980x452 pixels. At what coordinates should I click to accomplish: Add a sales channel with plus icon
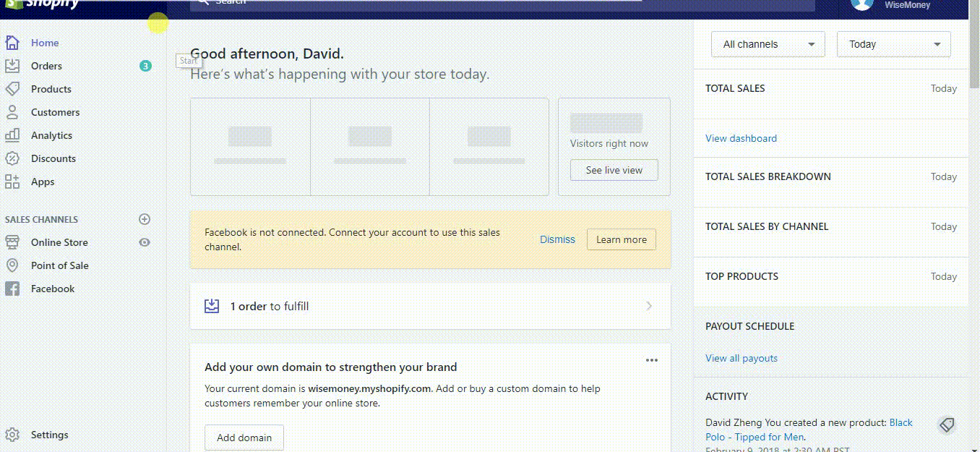coord(145,219)
